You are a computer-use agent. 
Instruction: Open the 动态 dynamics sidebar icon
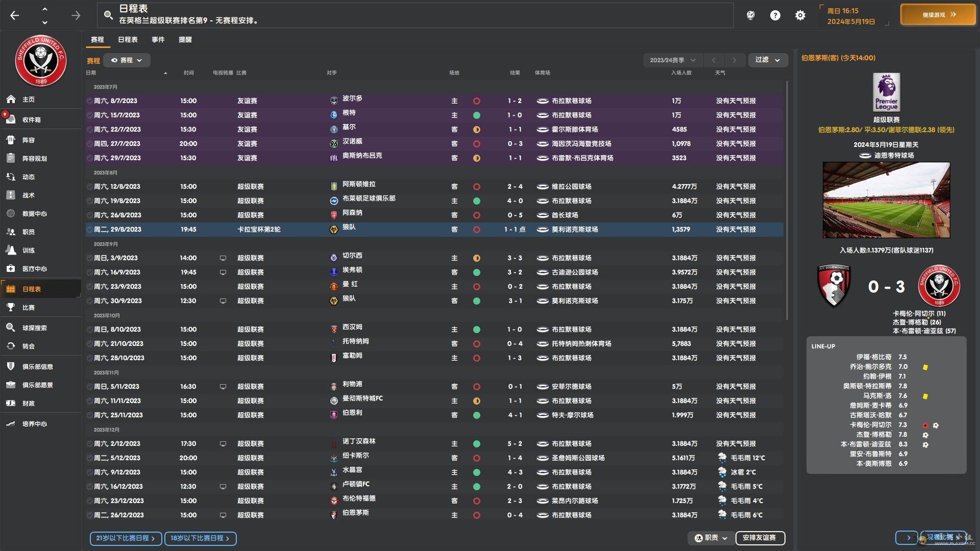pyautogui.click(x=11, y=177)
